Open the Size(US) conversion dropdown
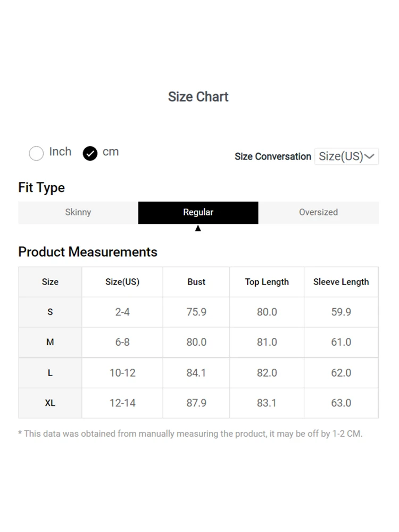The width and height of the screenshot is (399, 532). coord(346,156)
